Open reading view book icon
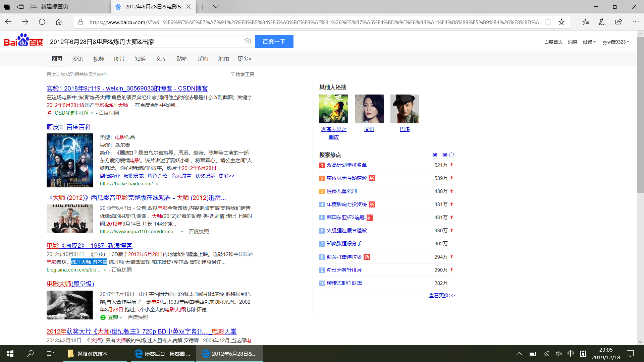644x362 pixels. (548, 22)
